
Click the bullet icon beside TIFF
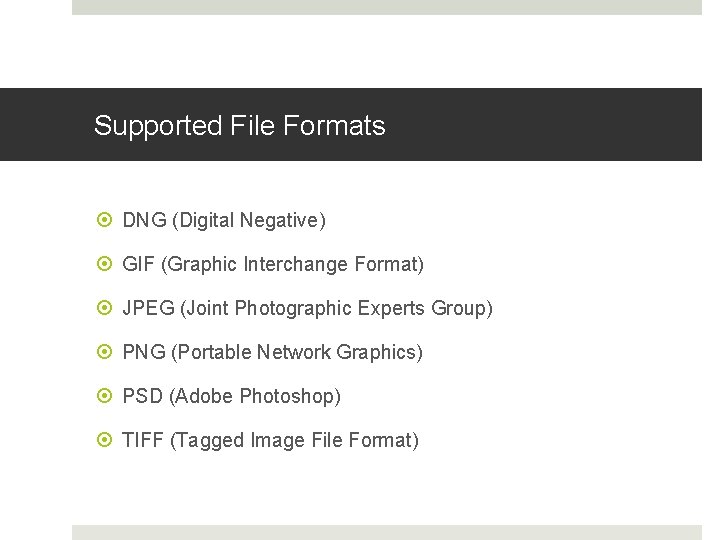pyautogui.click(x=105, y=439)
